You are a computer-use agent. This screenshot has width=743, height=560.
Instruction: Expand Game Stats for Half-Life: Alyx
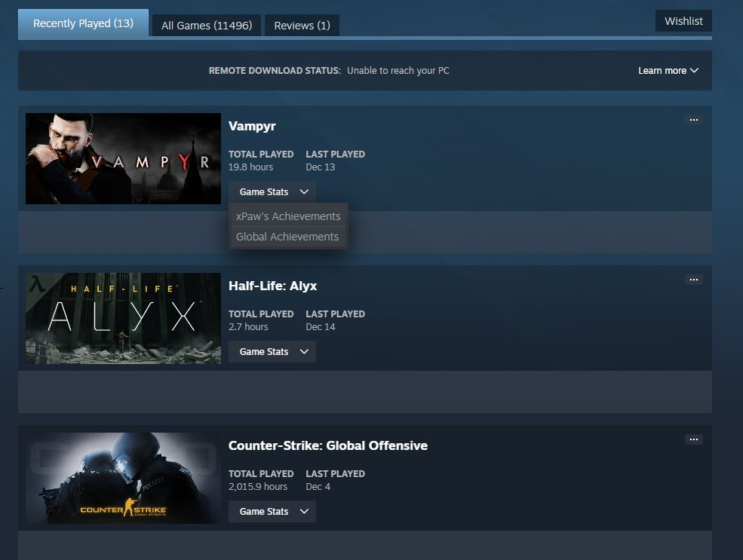tap(272, 352)
